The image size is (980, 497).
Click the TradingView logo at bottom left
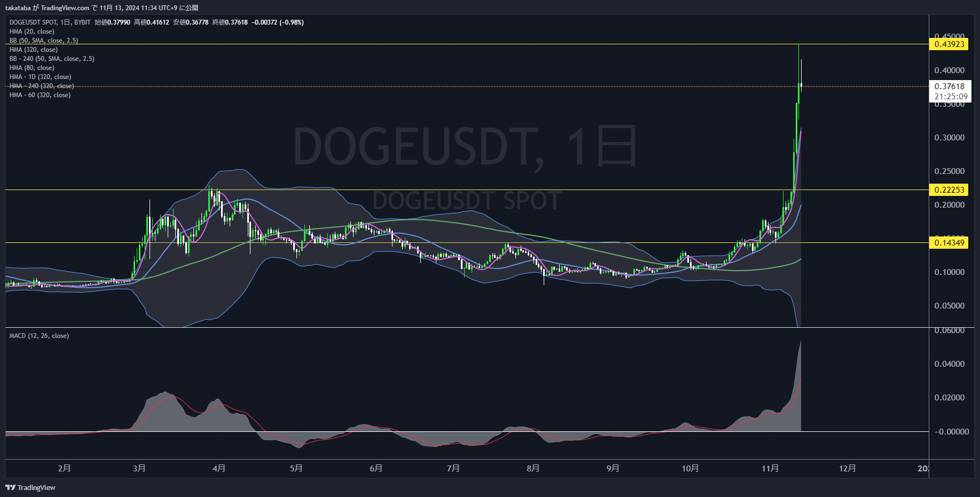click(30, 487)
